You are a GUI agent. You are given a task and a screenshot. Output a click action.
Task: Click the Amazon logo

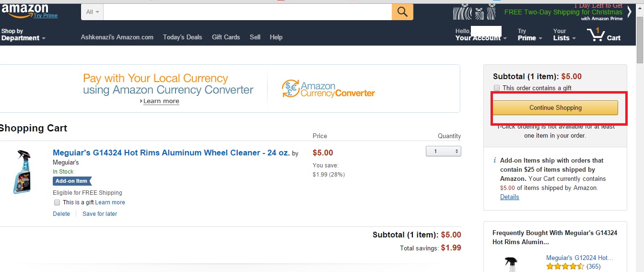(x=25, y=10)
